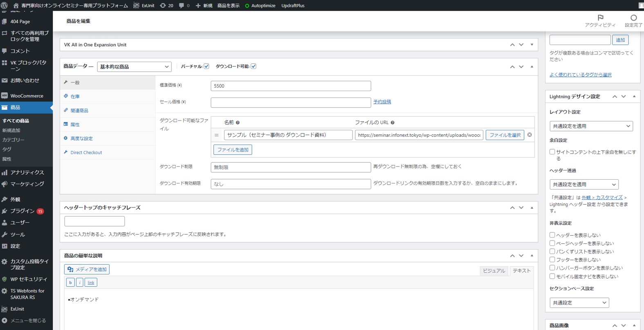This screenshot has width=644, height=330.
Task: Click the よく使われているタグから選択 link
Action: tap(580, 75)
